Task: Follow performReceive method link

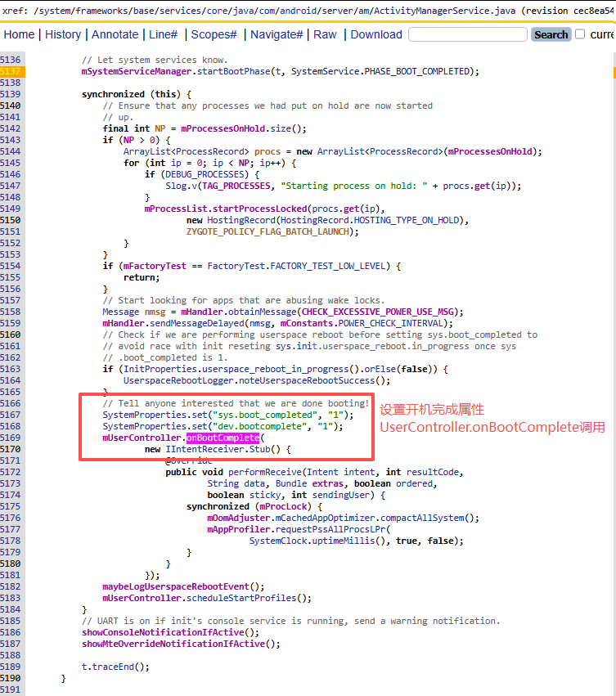Action: click(265, 472)
